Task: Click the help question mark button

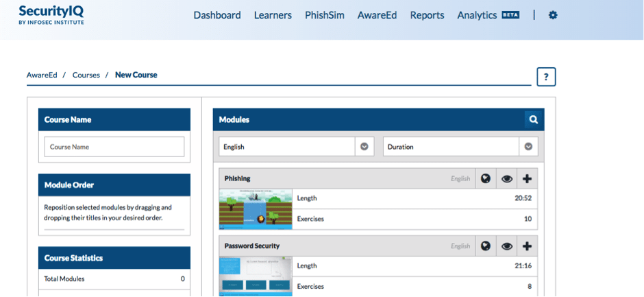Action: pyautogui.click(x=545, y=78)
